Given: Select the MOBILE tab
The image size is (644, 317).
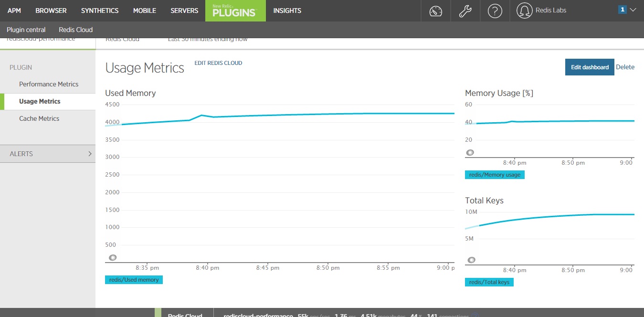Looking at the screenshot, I should tap(145, 11).
